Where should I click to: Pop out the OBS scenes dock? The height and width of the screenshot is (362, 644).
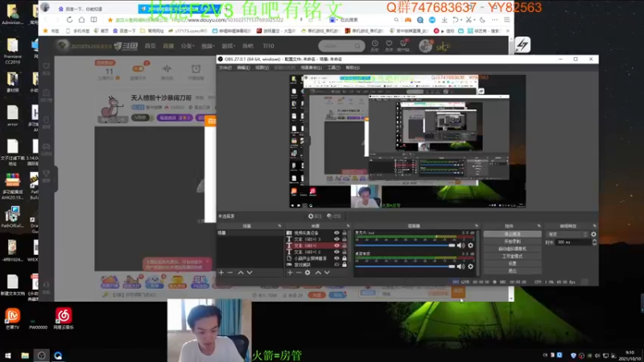coord(279,226)
